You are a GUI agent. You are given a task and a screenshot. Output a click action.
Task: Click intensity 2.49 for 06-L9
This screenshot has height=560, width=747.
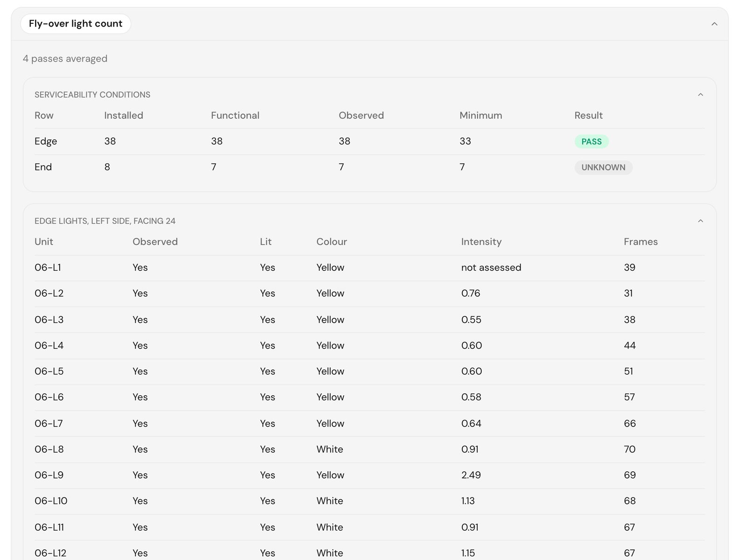[x=471, y=475]
